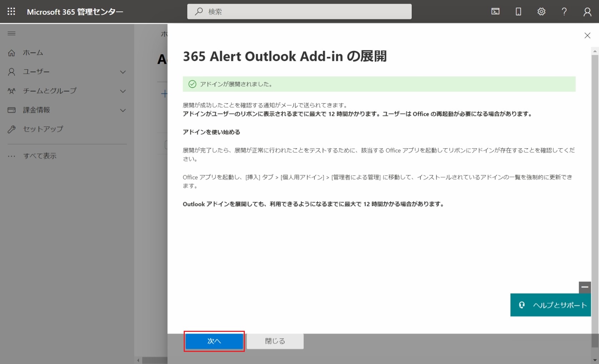This screenshot has height=364, width=599.
Task: Open Cloud Shell terminal icon in header
Action: tap(495, 11)
